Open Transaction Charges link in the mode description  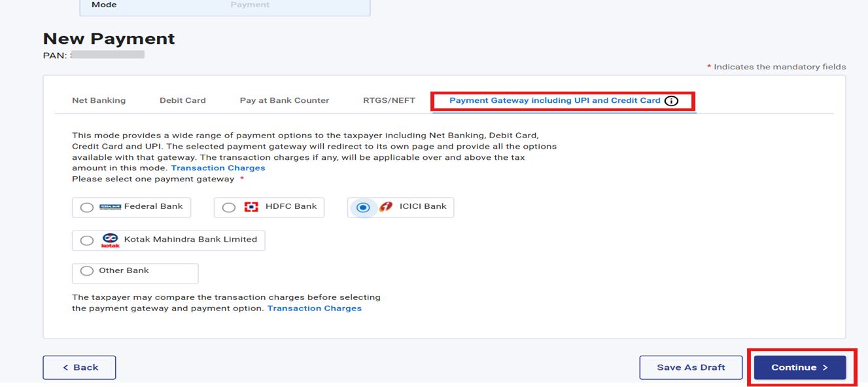218,168
